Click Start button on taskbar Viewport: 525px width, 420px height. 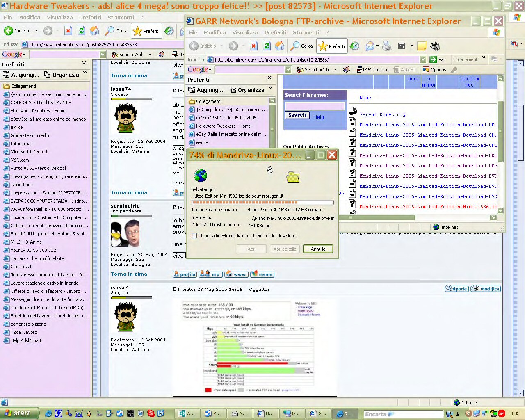click(19, 413)
